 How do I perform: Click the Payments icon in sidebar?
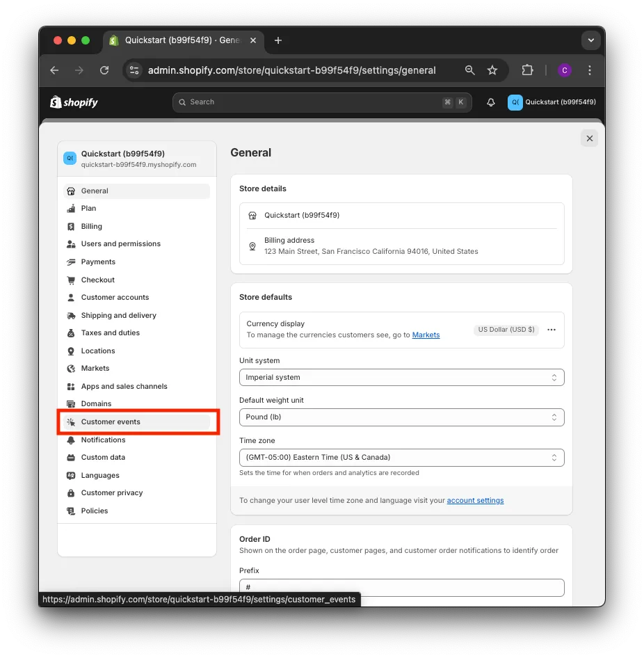[x=71, y=262]
